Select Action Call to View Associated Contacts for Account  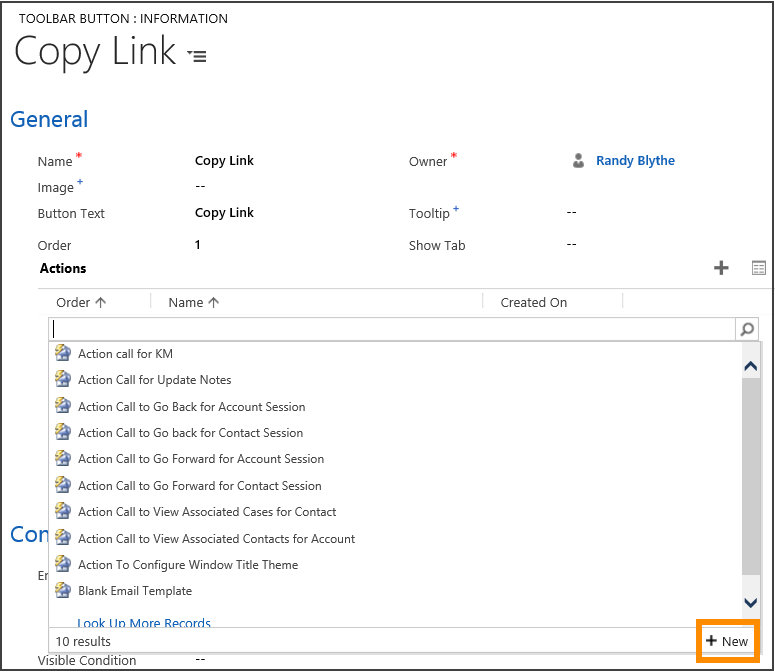(x=216, y=539)
